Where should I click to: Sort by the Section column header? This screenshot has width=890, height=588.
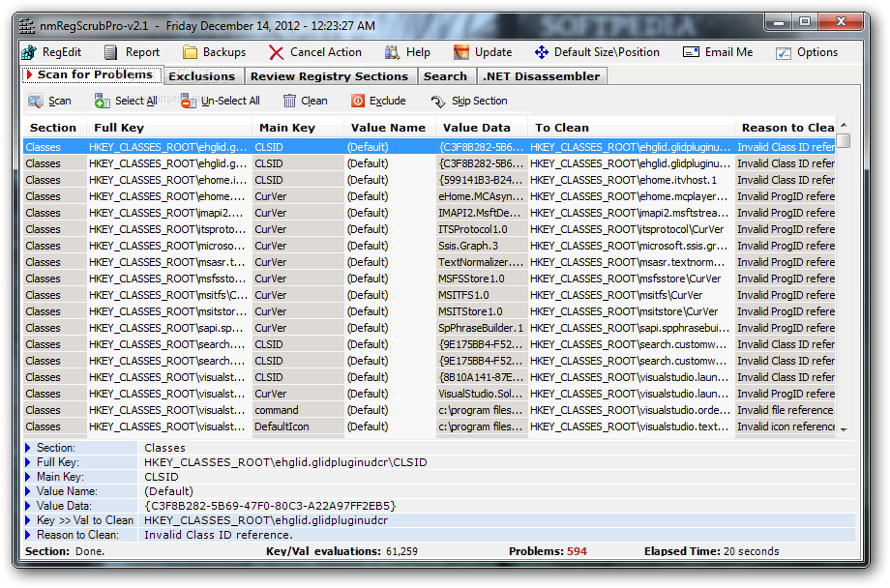click(53, 128)
